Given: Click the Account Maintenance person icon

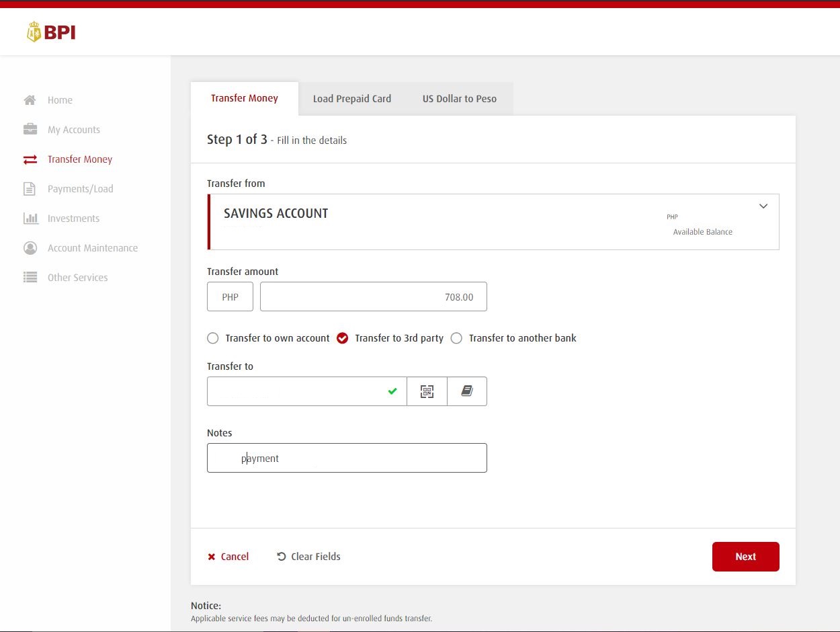Looking at the screenshot, I should (30, 248).
